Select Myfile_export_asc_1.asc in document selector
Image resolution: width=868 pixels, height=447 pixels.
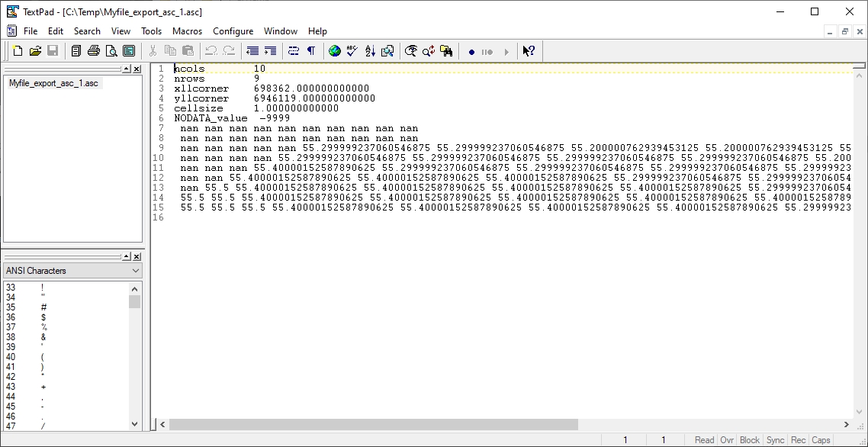tap(53, 83)
